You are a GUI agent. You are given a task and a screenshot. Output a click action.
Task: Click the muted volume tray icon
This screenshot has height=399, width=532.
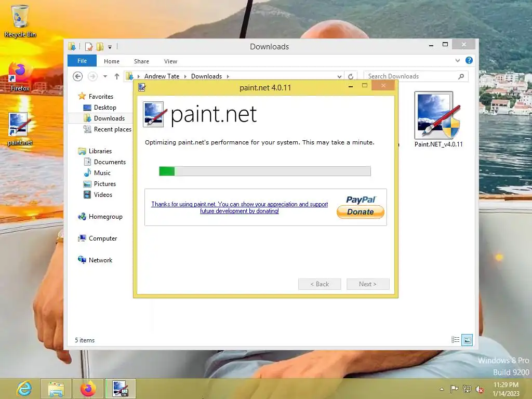[480, 389]
